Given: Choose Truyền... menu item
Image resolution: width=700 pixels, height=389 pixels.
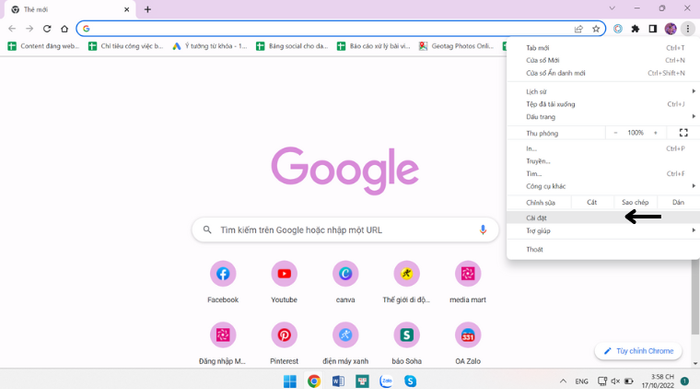Looking at the screenshot, I should (x=603, y=161).
